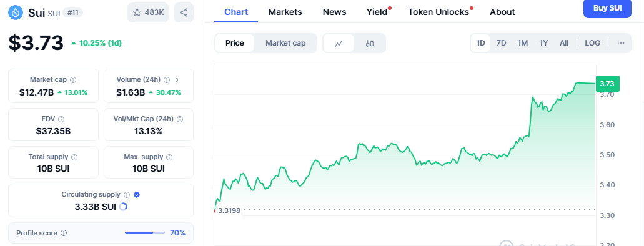Show Vol/Mkt Cap (24h) info icon

coord(179,119)
